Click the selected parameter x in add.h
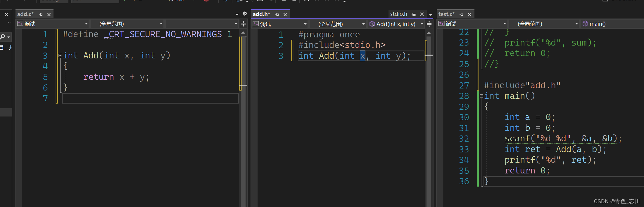The width and height of the screenshot is (644, 207). 362,56
